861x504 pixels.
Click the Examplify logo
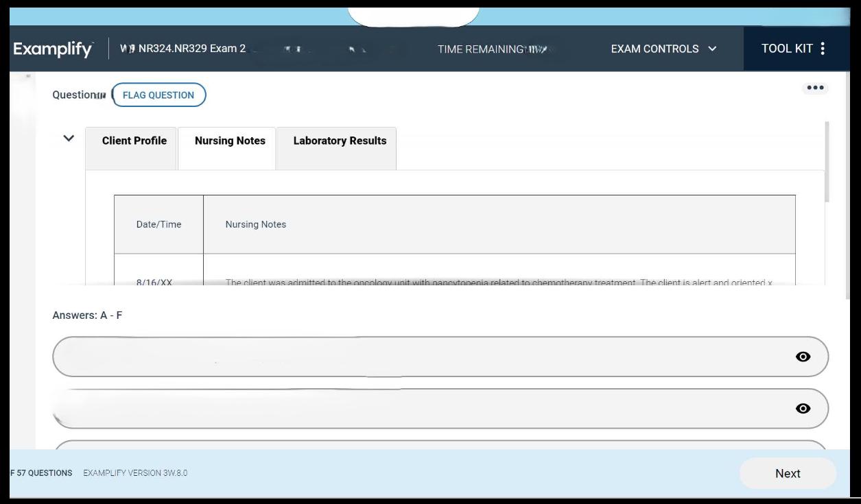(53, 49)
